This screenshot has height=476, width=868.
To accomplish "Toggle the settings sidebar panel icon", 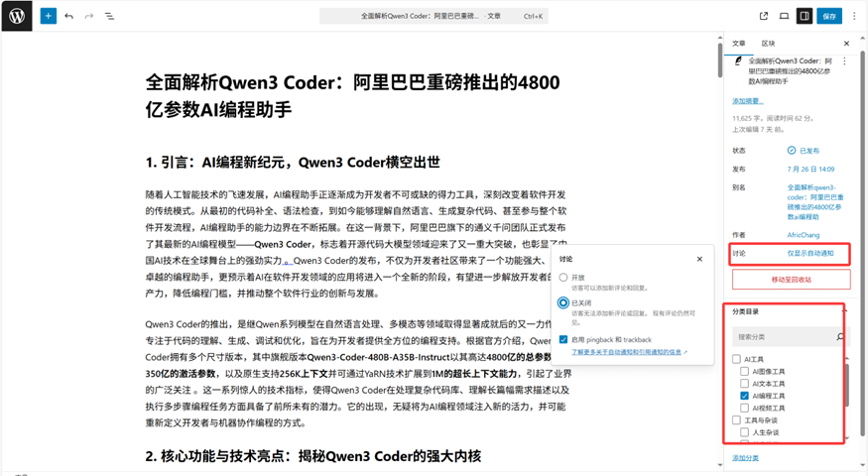I will (x=805, y=16).
